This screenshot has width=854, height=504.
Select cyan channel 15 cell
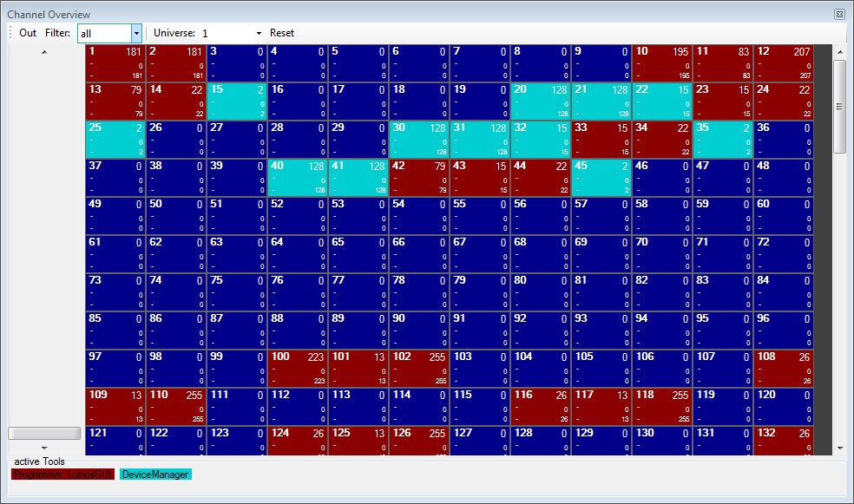point(237,101)
